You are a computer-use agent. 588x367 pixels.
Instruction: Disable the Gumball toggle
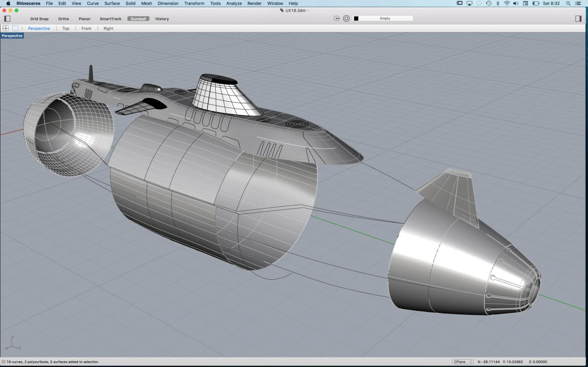[x=138, y=19]
